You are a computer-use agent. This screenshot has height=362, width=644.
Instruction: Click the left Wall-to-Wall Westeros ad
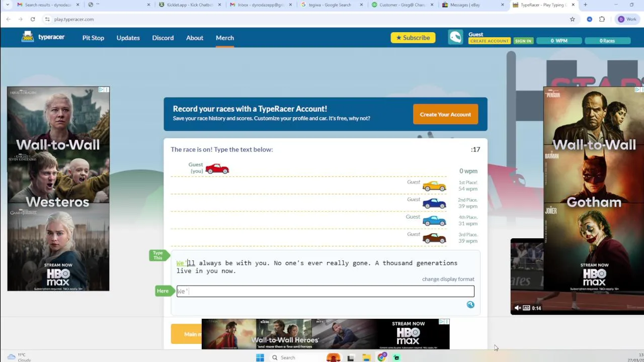(x=58, y=189)
